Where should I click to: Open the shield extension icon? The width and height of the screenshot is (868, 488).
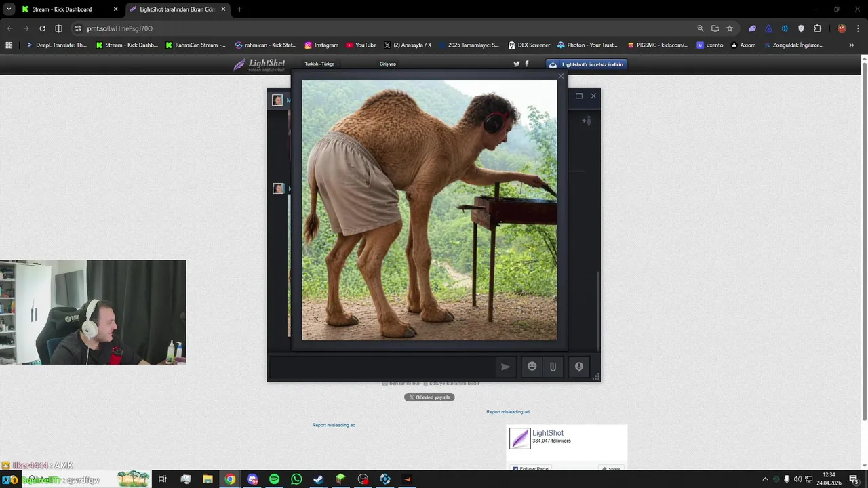(x=801, y=28)
